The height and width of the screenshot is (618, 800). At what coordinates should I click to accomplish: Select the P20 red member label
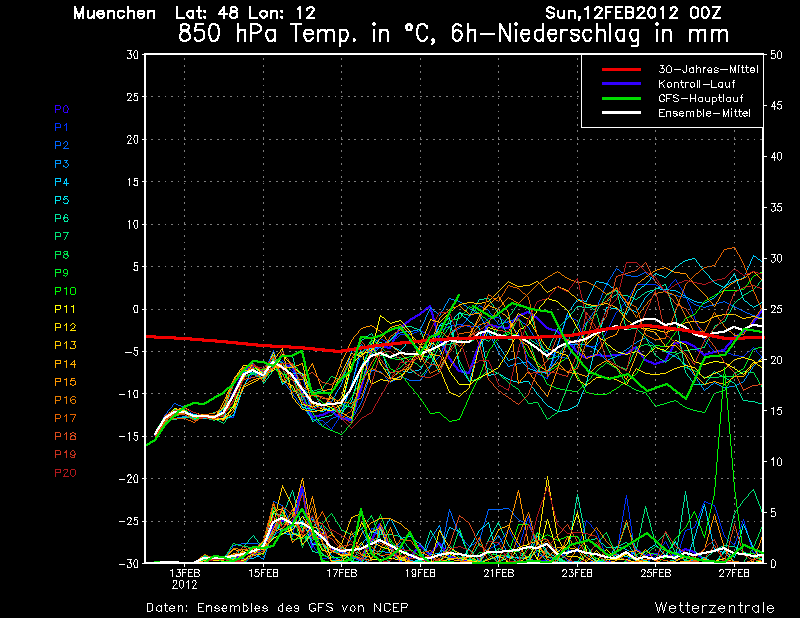click(x=65, y=473)
